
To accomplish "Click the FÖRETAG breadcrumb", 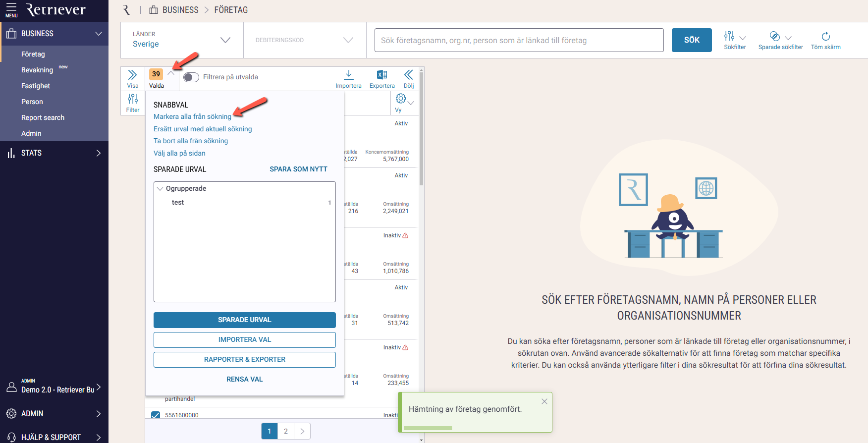I will 231,10.
